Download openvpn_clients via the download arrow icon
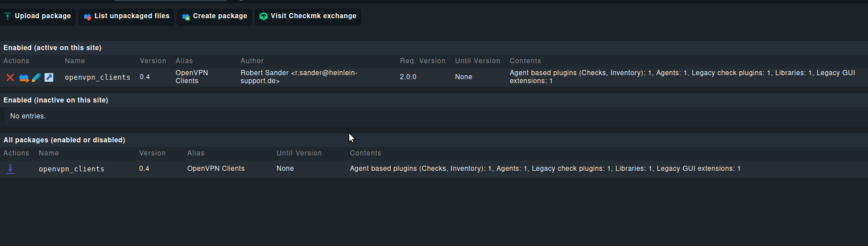 click(10, 169)
